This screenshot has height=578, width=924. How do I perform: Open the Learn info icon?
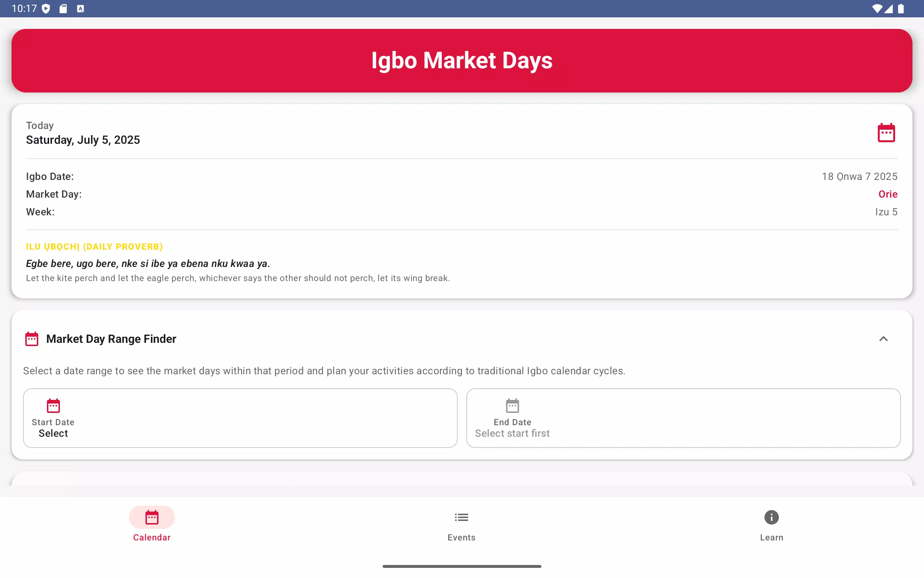(x=771, y=517)
